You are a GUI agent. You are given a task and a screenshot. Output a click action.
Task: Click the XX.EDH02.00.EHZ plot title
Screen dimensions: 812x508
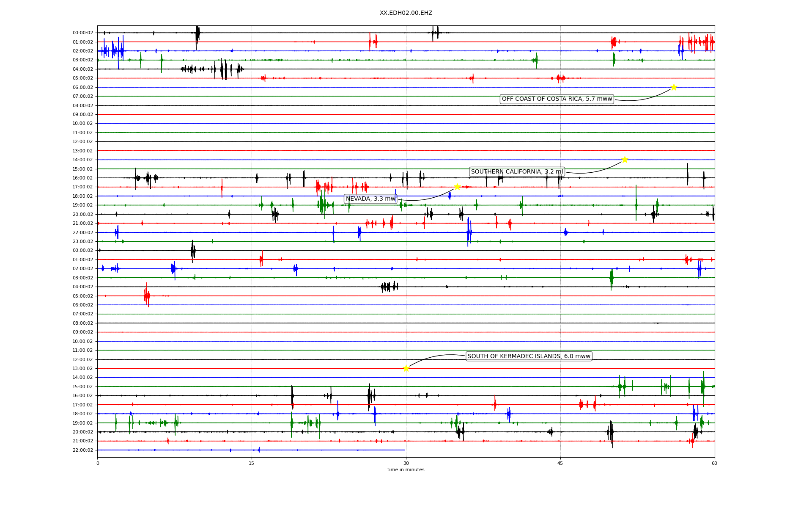406,13
